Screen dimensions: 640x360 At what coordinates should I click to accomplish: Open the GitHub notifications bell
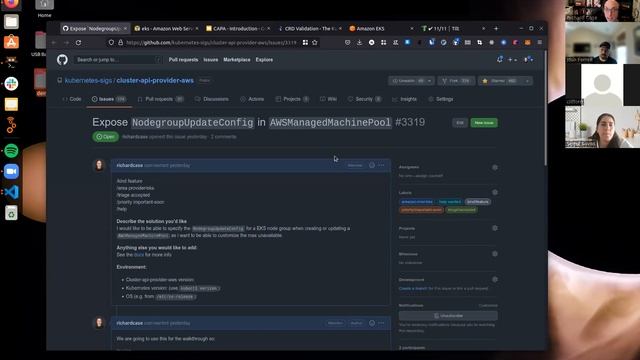500,60
